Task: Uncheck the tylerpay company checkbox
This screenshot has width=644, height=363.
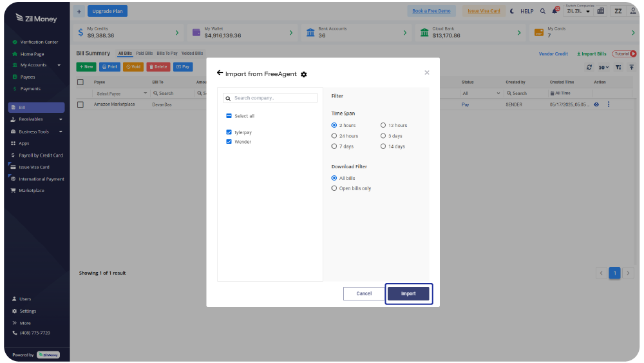Action: pos(229,132)
